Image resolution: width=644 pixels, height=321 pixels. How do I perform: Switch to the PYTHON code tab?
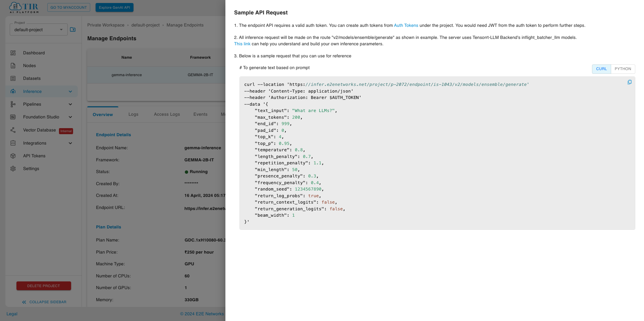(x=623, y=69)
